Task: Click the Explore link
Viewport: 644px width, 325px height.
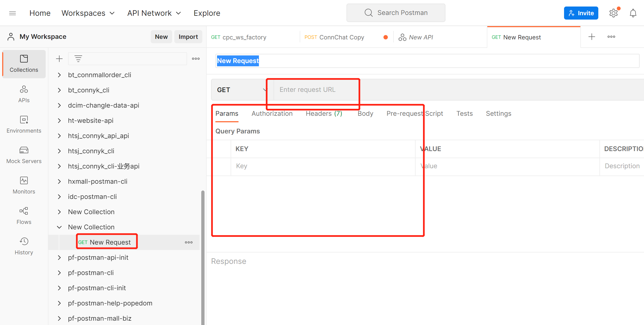Action: (207, 13)
